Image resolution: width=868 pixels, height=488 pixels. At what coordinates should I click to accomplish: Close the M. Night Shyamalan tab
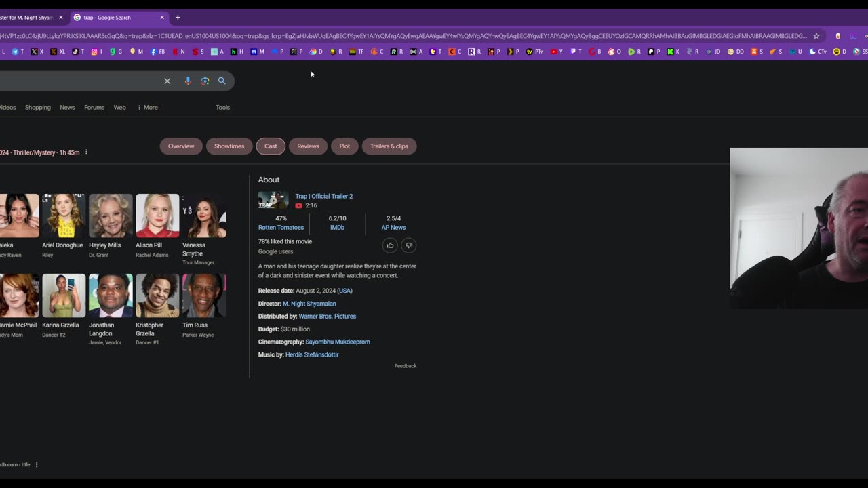pyautogui.click(x=60, y=18)
